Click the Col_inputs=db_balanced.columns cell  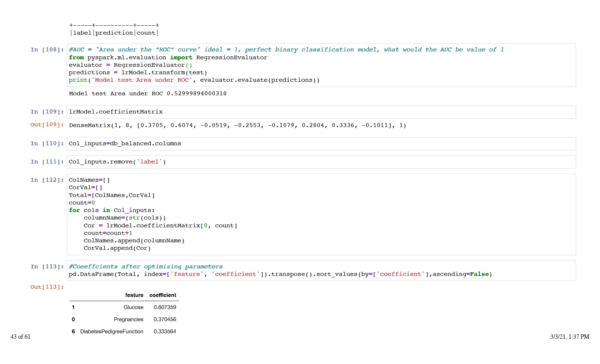(321, 144)
